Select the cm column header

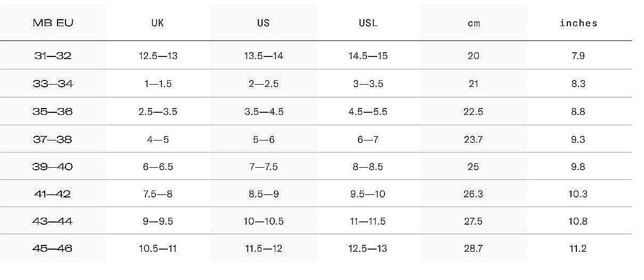[x=474, y=23]
